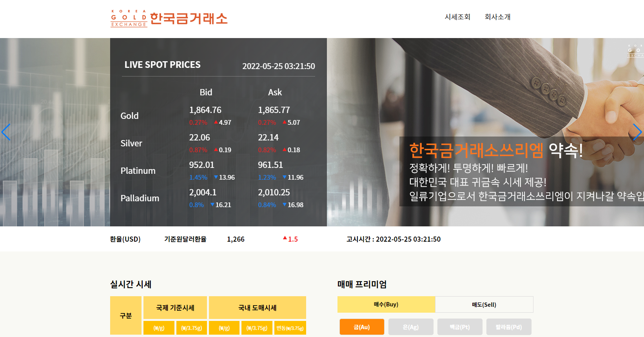Click the Bid column header
Screen dimensions: 644x337
pos(206,92)
